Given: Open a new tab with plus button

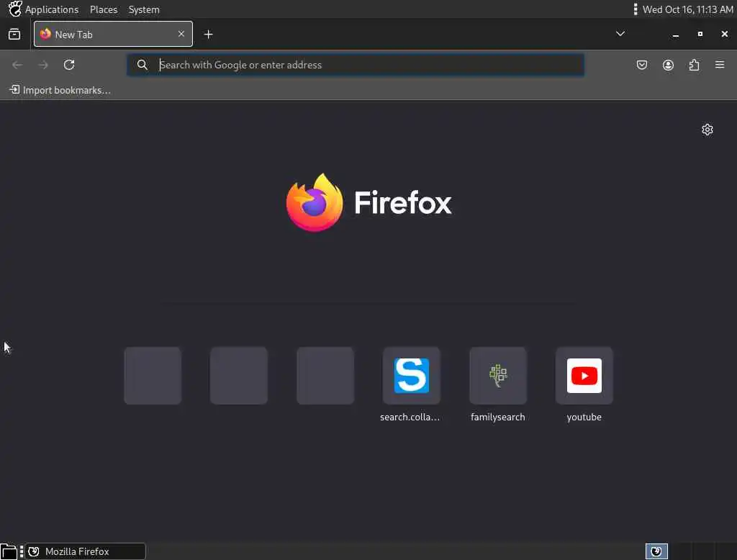Looking at the screenshot, I should pyautogui.click(x=208, y=35).
